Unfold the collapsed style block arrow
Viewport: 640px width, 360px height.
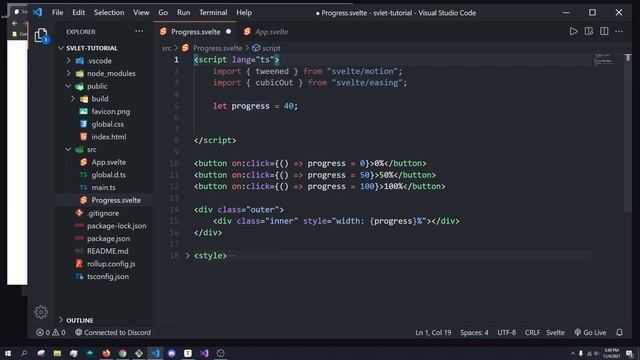click(x=187, y=256)
